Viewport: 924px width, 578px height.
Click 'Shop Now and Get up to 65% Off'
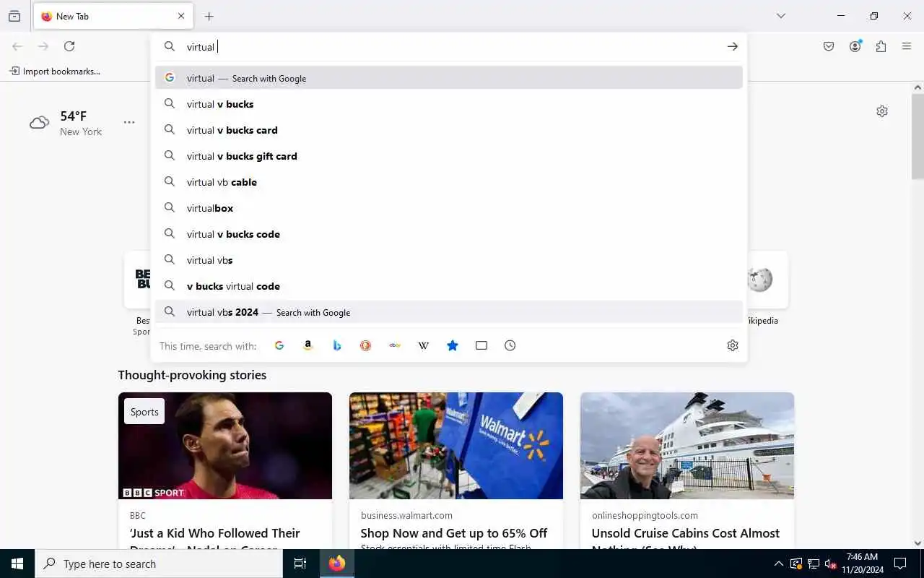454,533
